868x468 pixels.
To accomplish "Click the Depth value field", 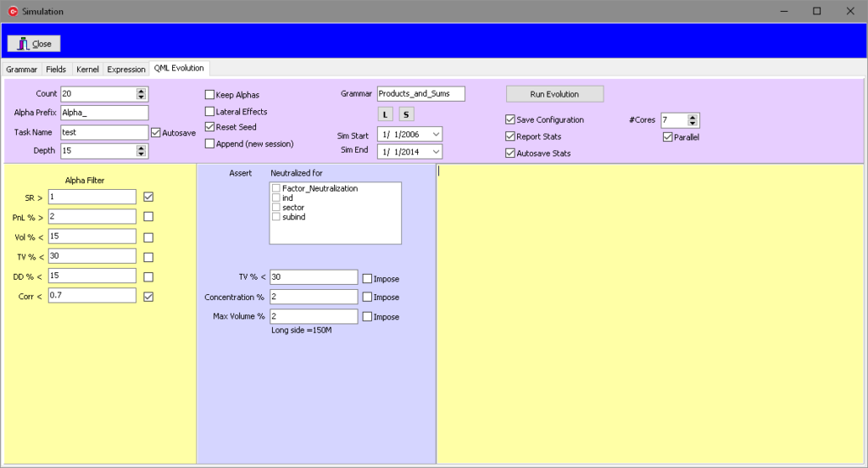I will [x=98, y=151].
